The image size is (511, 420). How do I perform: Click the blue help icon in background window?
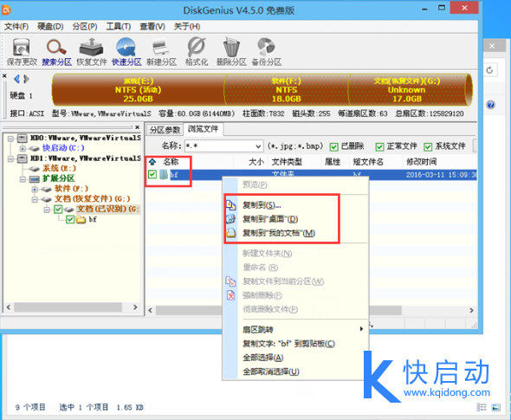click(491, 105)
